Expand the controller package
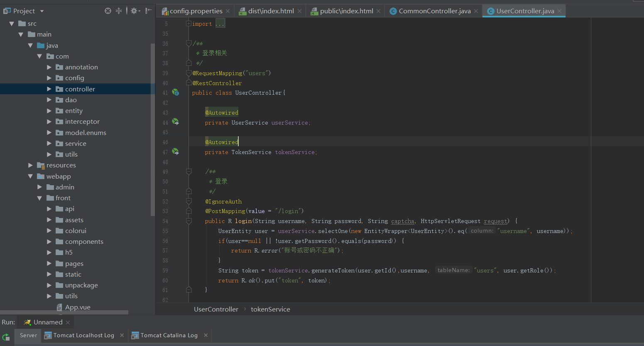The image size is (644, 346). (x=49, y=89)
